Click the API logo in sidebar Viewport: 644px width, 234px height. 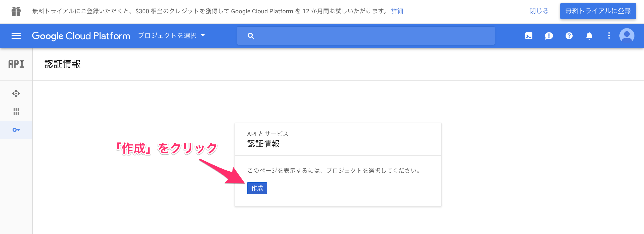tap(16, 64)
